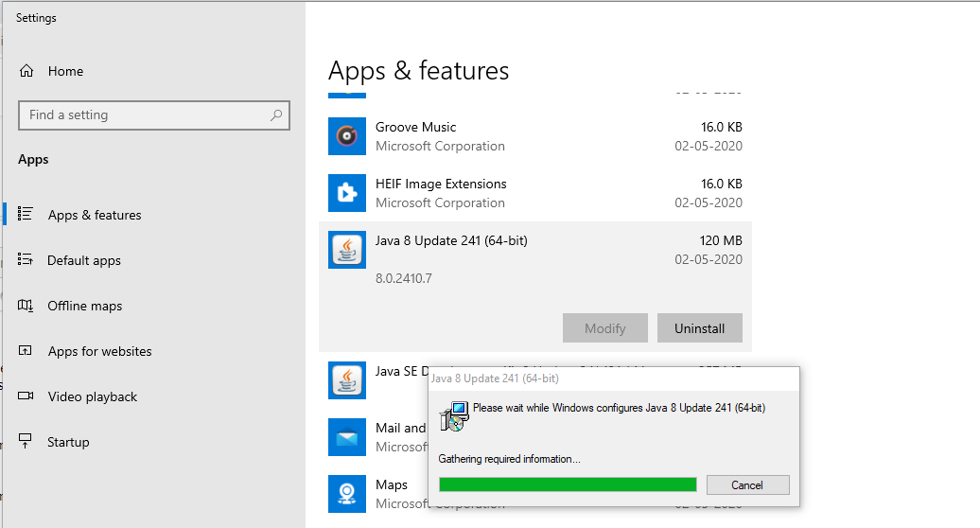Click the Home icon in Settings sidebar
This screenshot has height=528, width=980.
pos(26,71)
